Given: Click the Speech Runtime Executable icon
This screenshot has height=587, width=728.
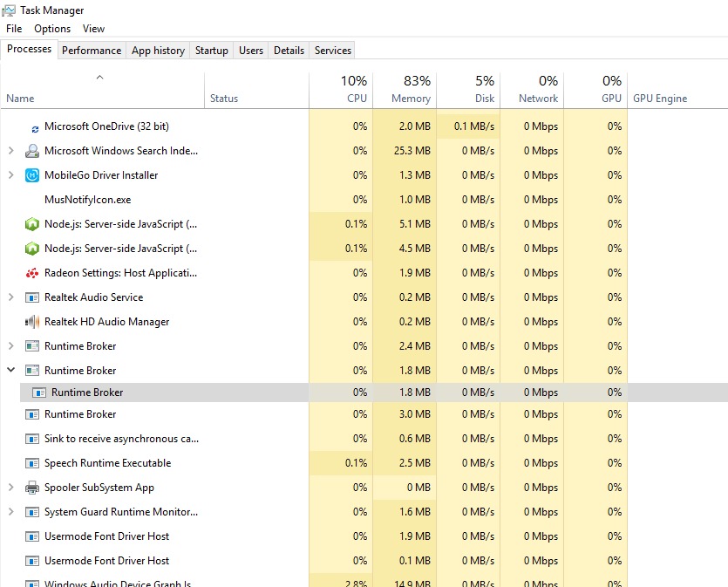Looking at the screenshot, I should click(x=32, y=463).
